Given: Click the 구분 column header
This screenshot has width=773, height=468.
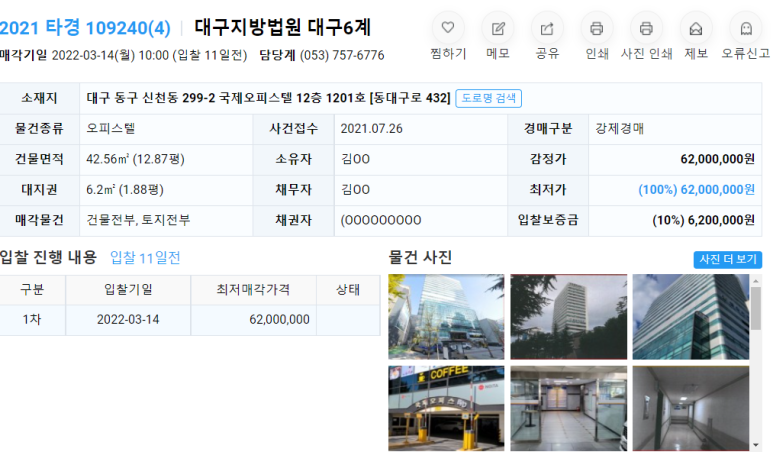Looking at the screenshot, I should tap(32, 289).
